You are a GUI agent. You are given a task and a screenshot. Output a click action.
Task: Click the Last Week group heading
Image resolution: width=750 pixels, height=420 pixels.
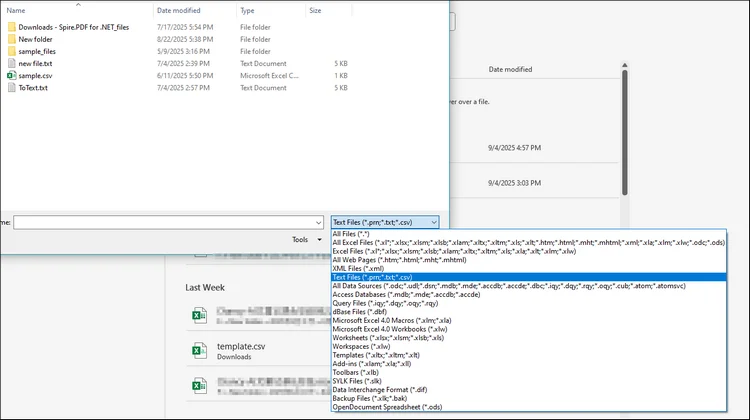[x=205, y=287]
